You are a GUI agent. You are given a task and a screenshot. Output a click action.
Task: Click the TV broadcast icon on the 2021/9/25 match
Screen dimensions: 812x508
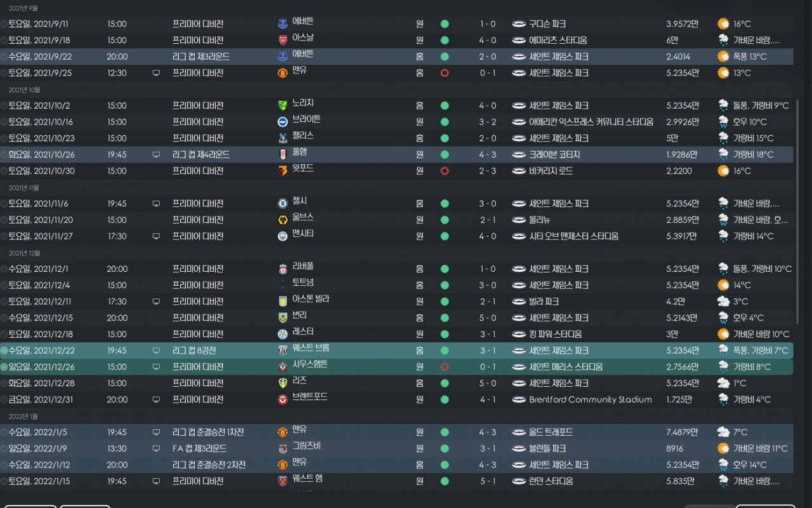pos(156,73)
